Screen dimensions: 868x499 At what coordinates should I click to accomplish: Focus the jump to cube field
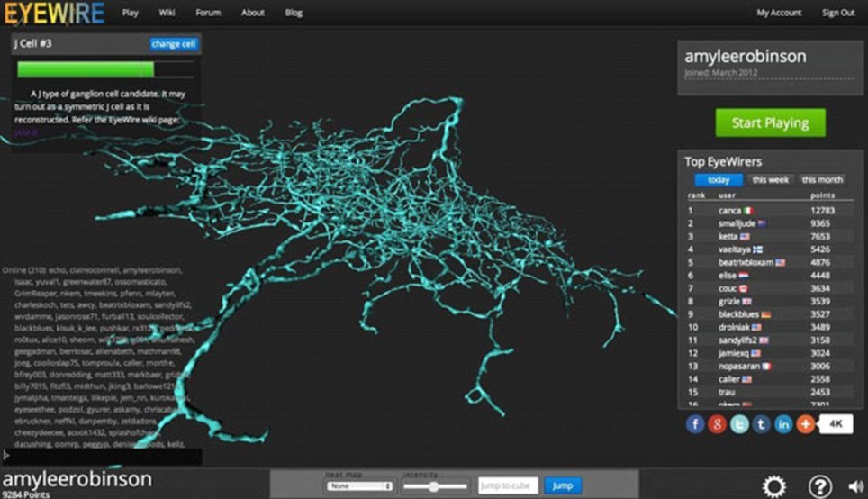click(508, 485)
